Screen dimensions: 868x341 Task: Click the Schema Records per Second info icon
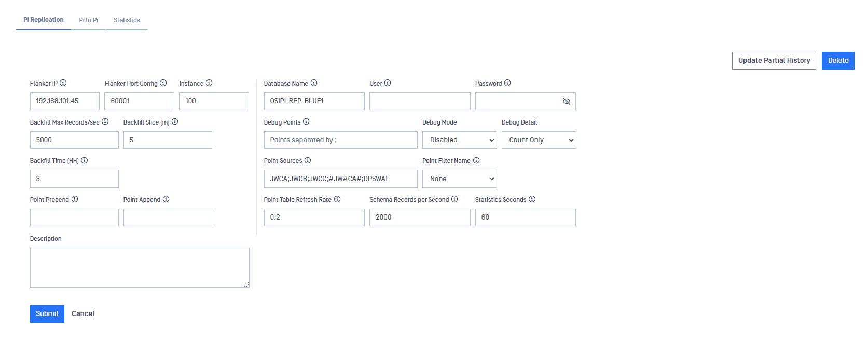(x=454, y=199)
